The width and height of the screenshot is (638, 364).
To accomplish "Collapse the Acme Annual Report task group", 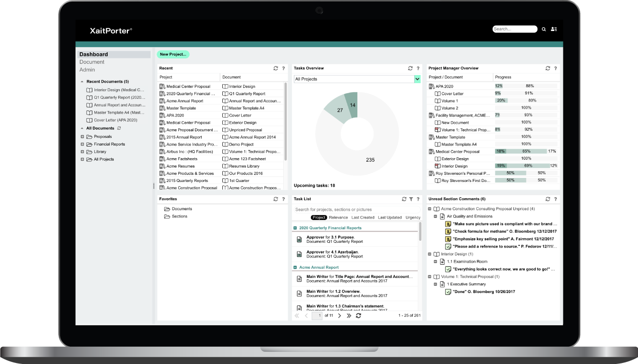I will coord(295,267).
